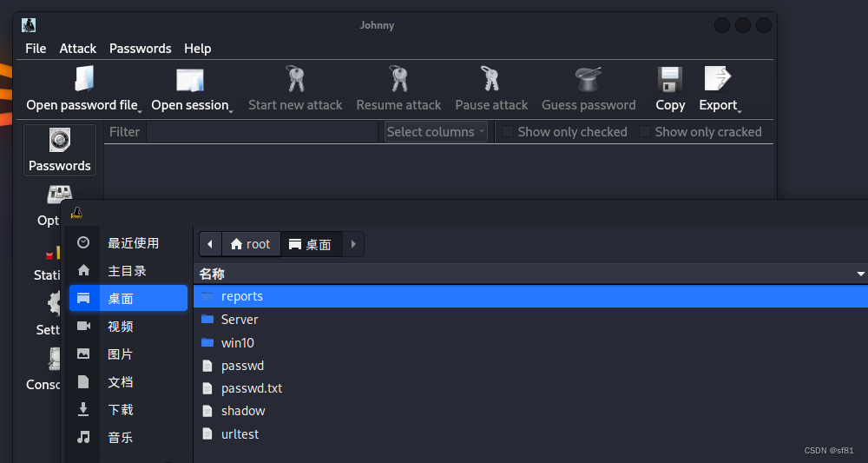Expand the Open password file dropdown arrow

[140, 111]
